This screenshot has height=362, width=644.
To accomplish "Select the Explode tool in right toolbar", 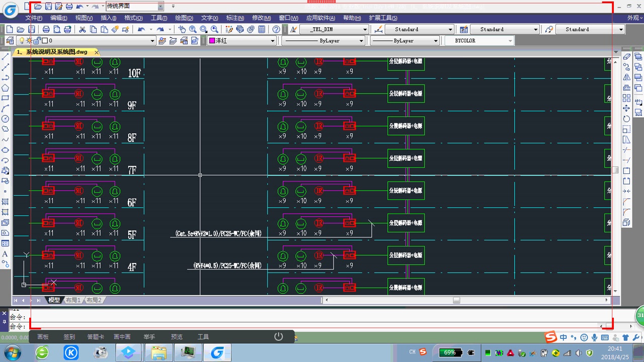I will [x=627, y=222].
